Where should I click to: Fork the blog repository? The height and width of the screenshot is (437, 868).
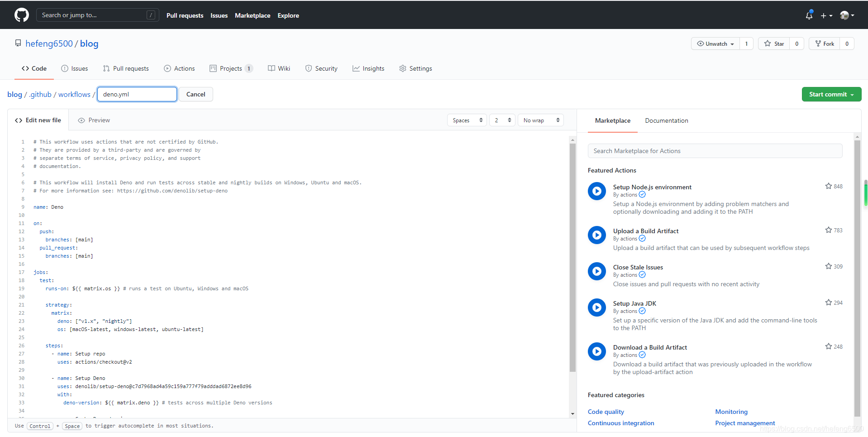click(x=825, y=43)
